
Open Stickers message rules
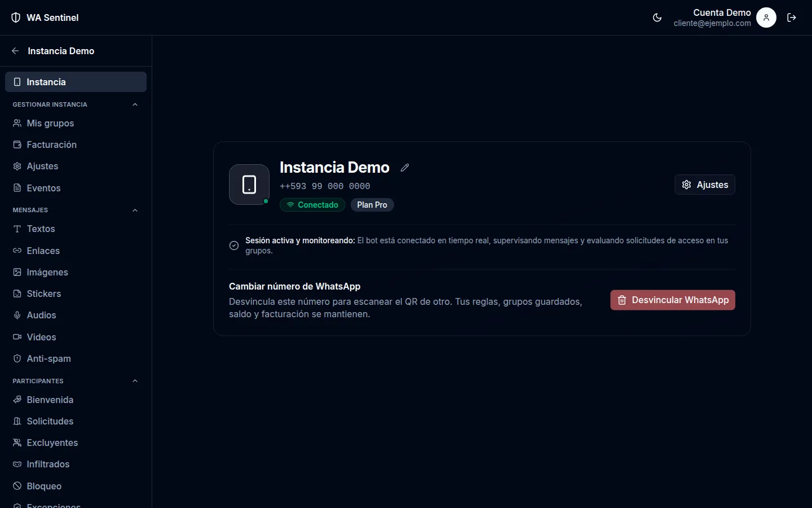tap(76, 294)
